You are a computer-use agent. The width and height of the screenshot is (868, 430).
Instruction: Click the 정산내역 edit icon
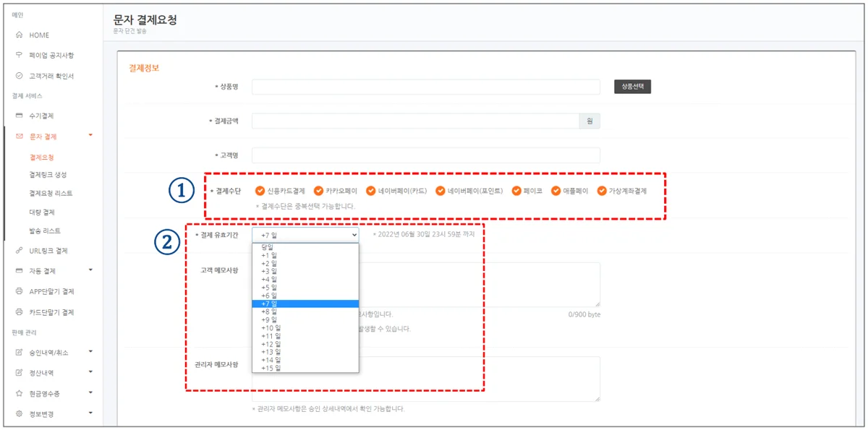[19, 373]
